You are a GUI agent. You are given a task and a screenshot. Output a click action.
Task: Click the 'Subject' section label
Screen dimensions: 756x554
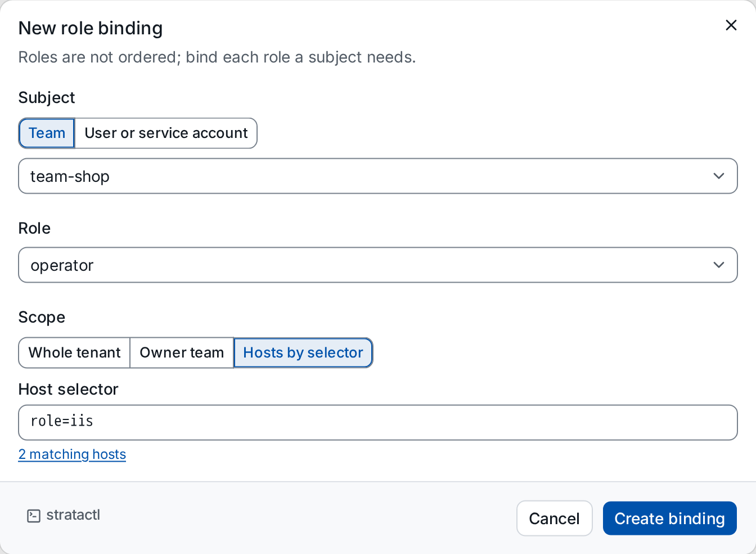point(47,98)
